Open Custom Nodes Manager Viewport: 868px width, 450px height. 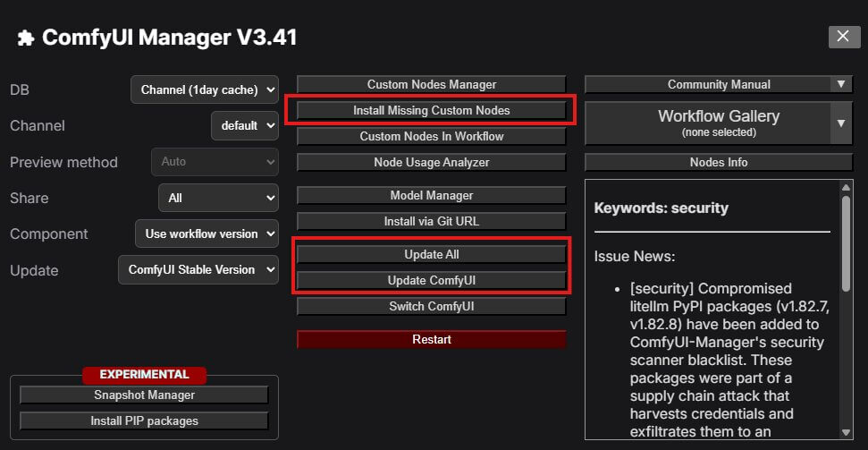point(431,85)
